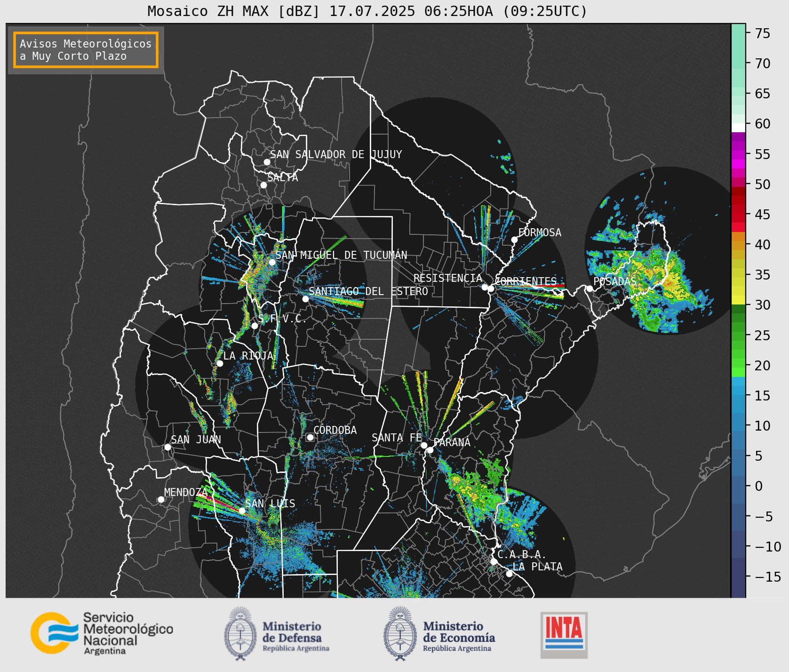This screenshot has height=672, width=789.
Task: Click the SAN JUAN city marker dot
Action: pos(167,447)
